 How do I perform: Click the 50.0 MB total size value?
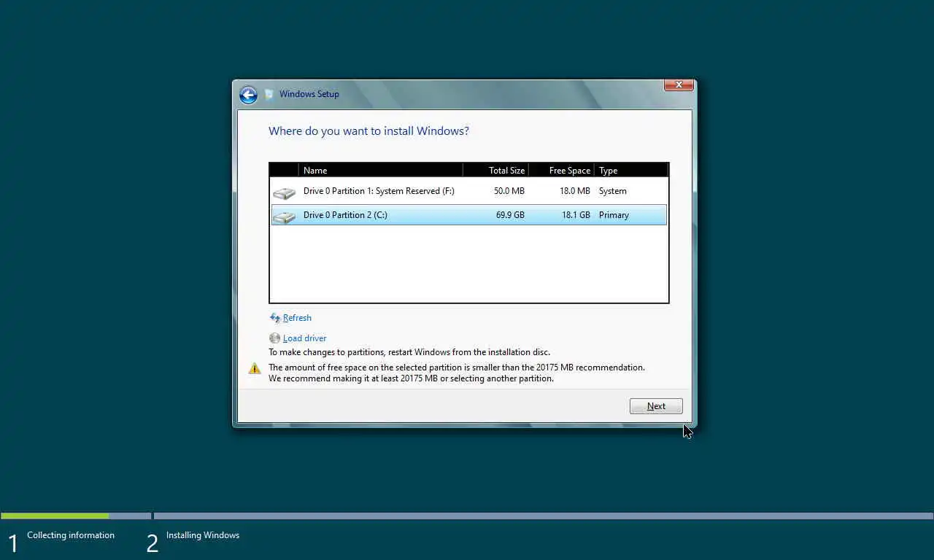[509, 191]
